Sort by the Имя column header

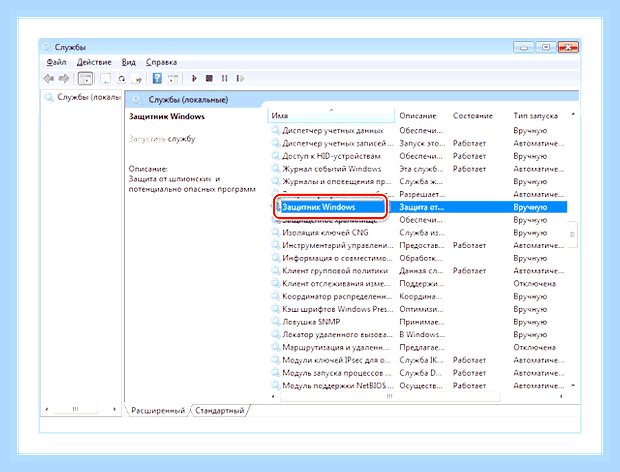(x=331, y=116)
